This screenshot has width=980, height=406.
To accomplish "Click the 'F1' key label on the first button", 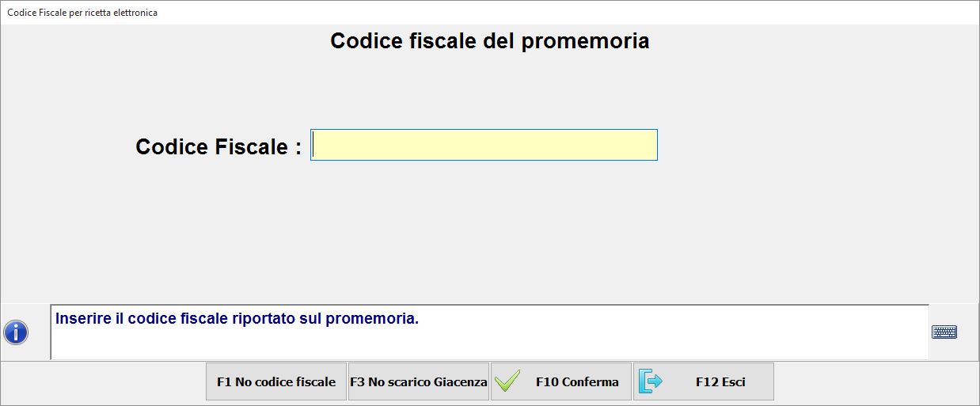I will click(224, 382).
